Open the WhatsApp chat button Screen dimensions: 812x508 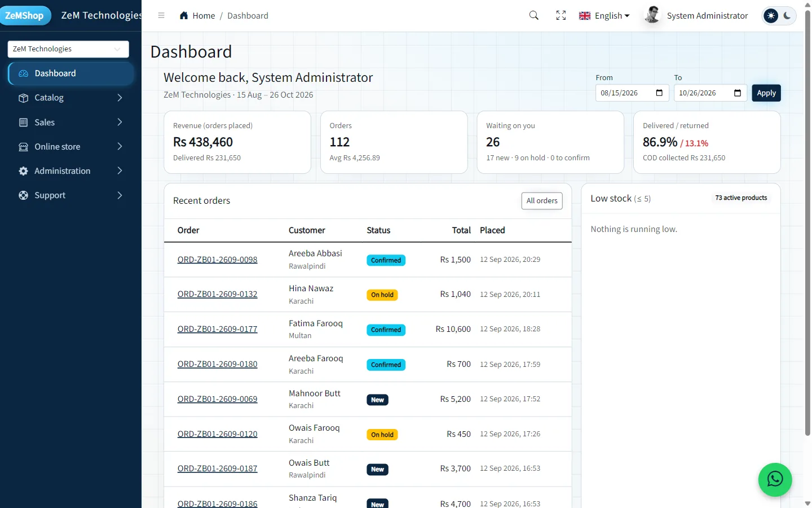click(x=775, y=480)
